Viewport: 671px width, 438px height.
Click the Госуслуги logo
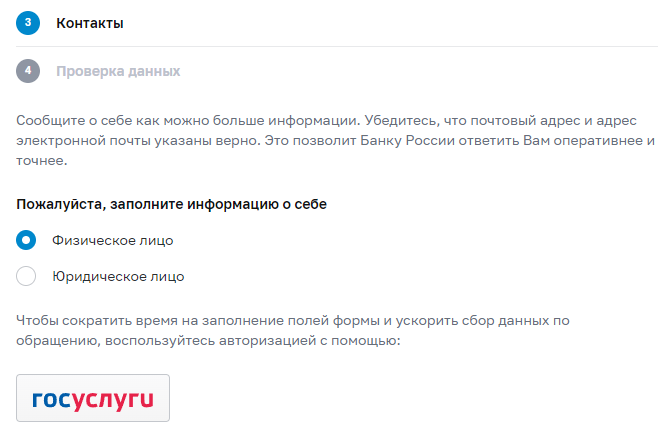pyautogui.click(x=93, y=399)
